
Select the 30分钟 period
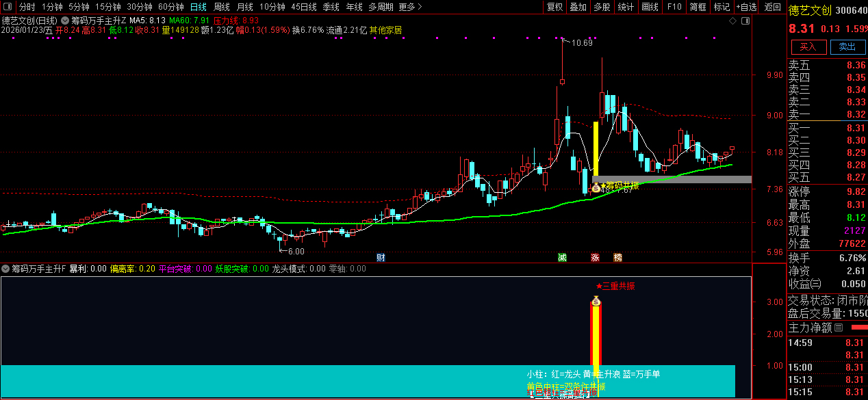coord(139,7)
